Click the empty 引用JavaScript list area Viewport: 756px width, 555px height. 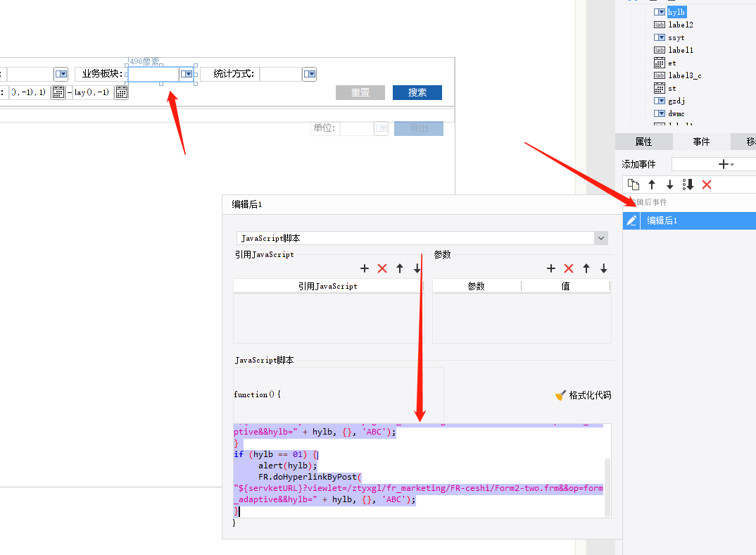coord(328,318)
